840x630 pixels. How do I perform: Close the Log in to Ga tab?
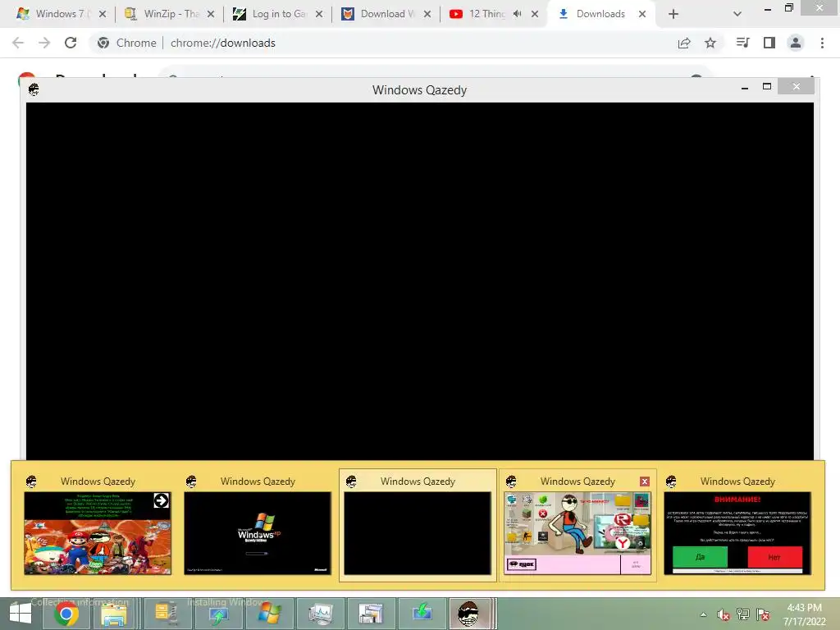click(x=319, y=14)
